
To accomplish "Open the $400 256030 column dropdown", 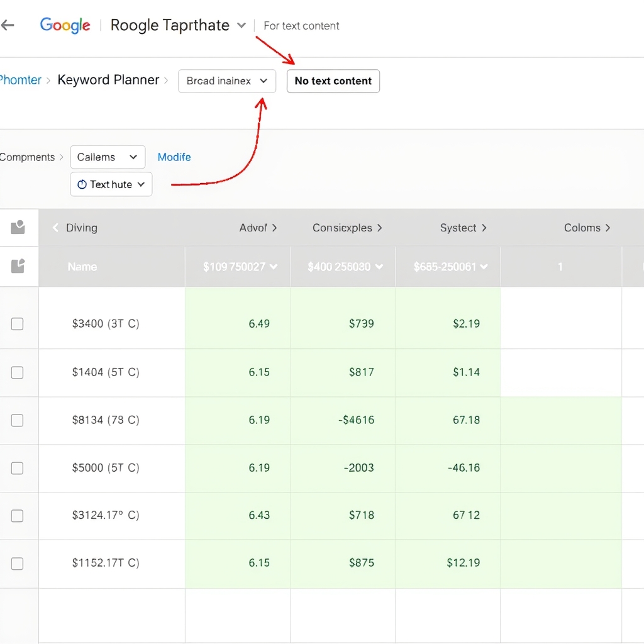I will coord(379,267).
